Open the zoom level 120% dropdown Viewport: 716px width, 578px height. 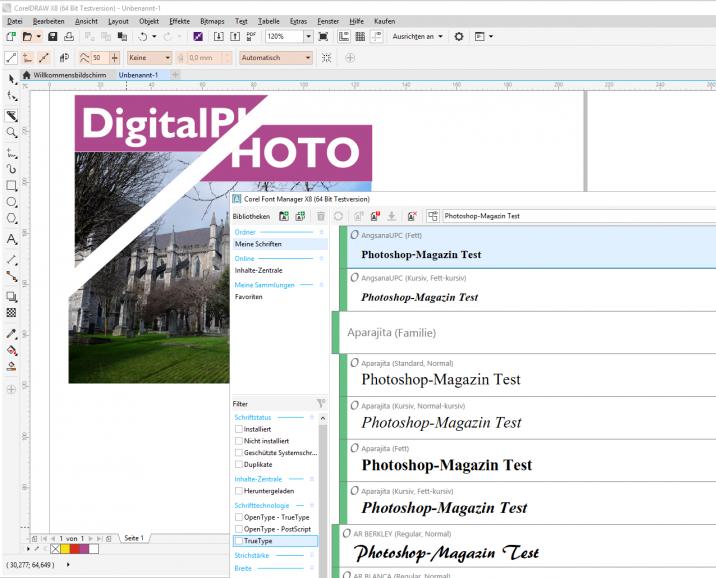[x=308, y=37]
